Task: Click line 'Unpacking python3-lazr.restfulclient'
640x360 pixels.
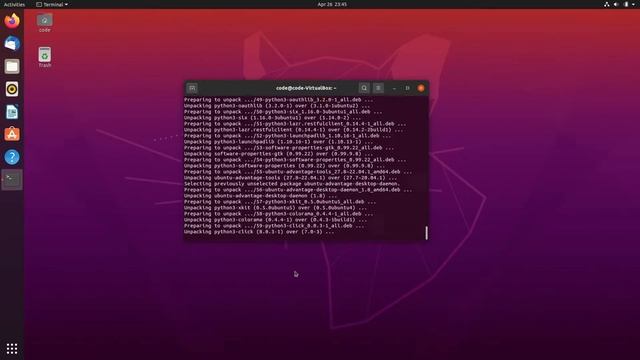Action: coord(293,130)
